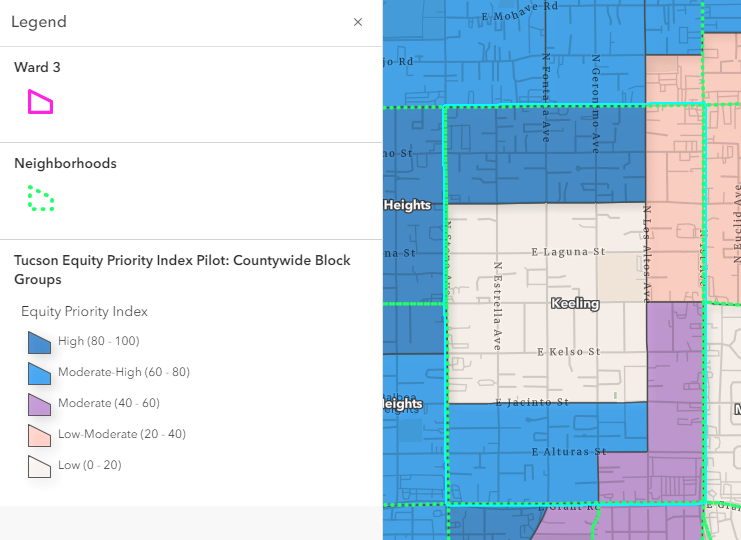Close the Legend panel

pyautogui.click(x=358, y=22)
